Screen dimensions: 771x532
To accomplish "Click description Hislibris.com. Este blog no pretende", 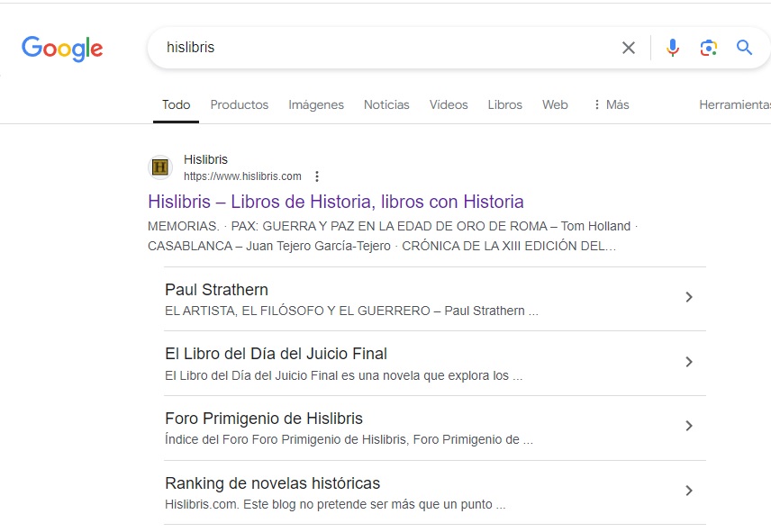I will (x=335, y=504).
